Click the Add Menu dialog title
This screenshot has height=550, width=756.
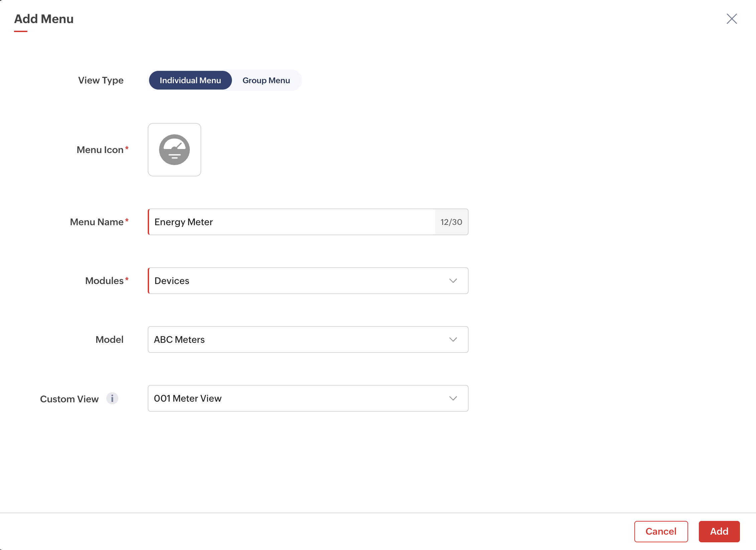[44, 19]
